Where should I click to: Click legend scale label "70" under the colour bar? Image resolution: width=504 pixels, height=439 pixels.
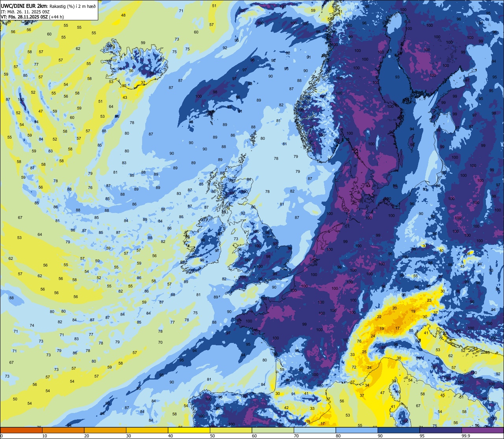(x=296, y=436)
